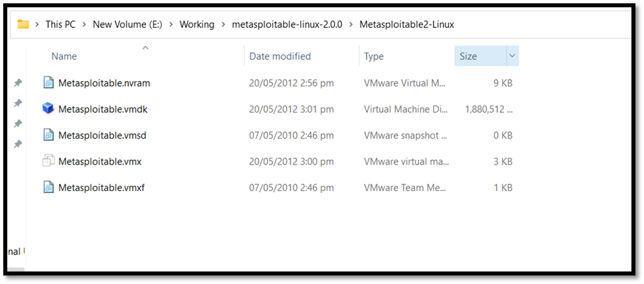Click the Metasploitable.vmxf file icon
644x284 pixels.
tap(48, 187)
